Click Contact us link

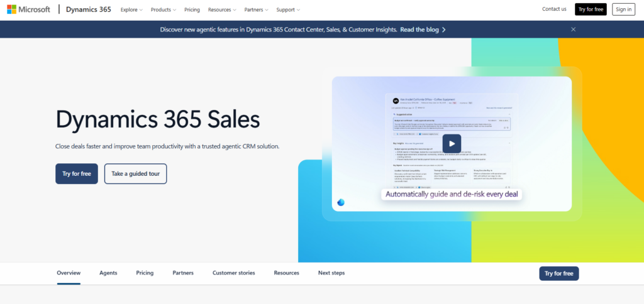(x=554, y=9)
